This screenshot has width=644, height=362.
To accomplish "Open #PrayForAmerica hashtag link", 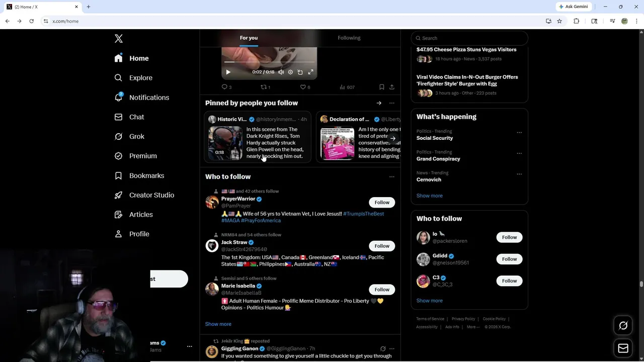I will [x=261, y=221].
